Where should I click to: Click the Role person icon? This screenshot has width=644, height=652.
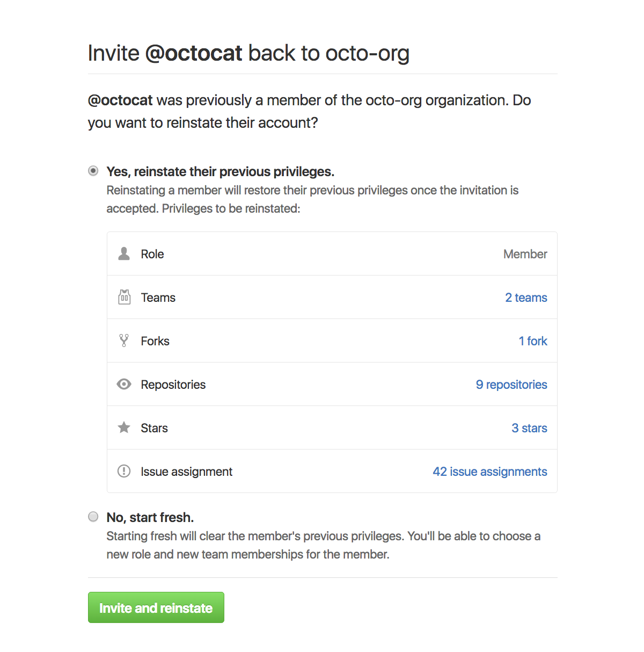pyautogui.click(x=124, y=253)
